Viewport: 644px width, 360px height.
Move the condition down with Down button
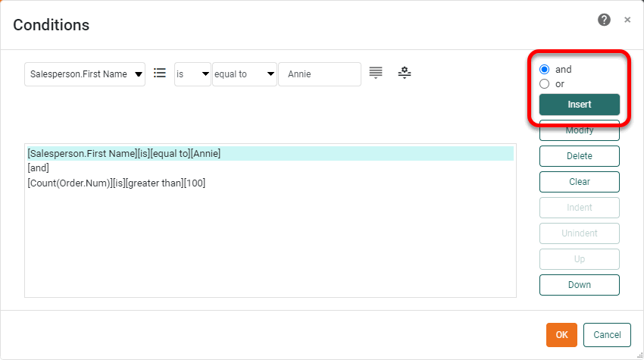[579, 285]
